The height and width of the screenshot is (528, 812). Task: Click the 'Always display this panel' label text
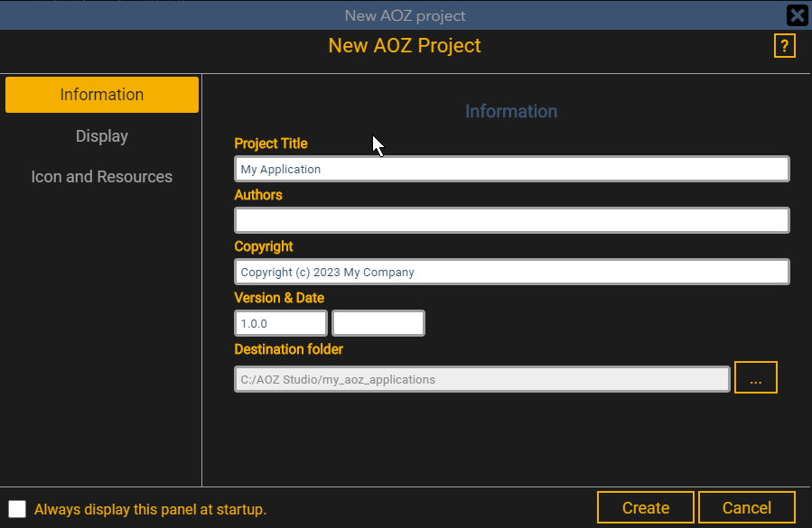tap(150, 509)
